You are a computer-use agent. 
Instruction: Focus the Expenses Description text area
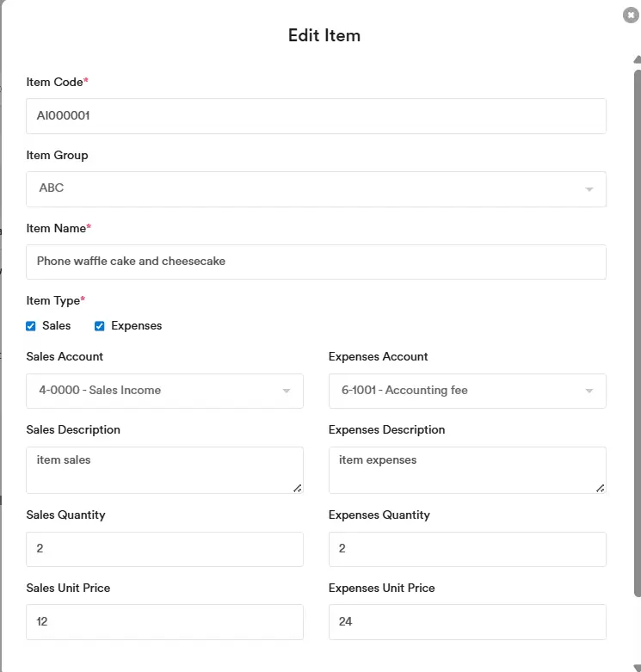pyautogui.click(x=467, y=470)
